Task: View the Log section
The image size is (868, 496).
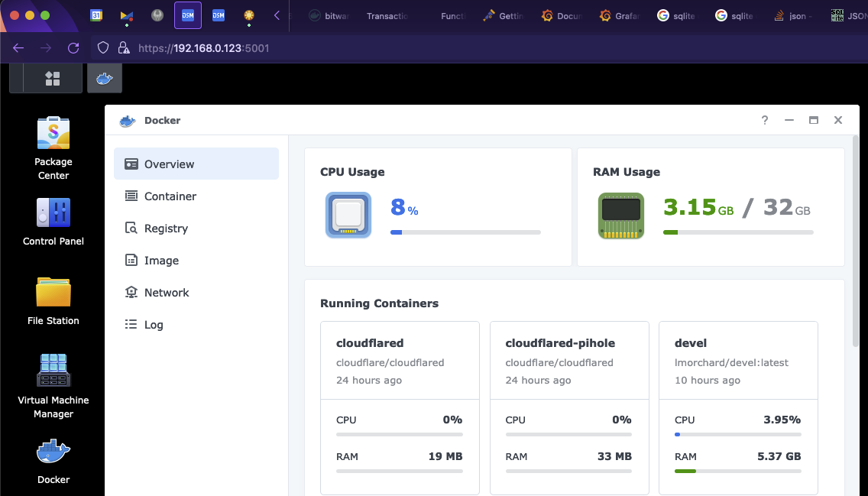Action: point(196,324)
